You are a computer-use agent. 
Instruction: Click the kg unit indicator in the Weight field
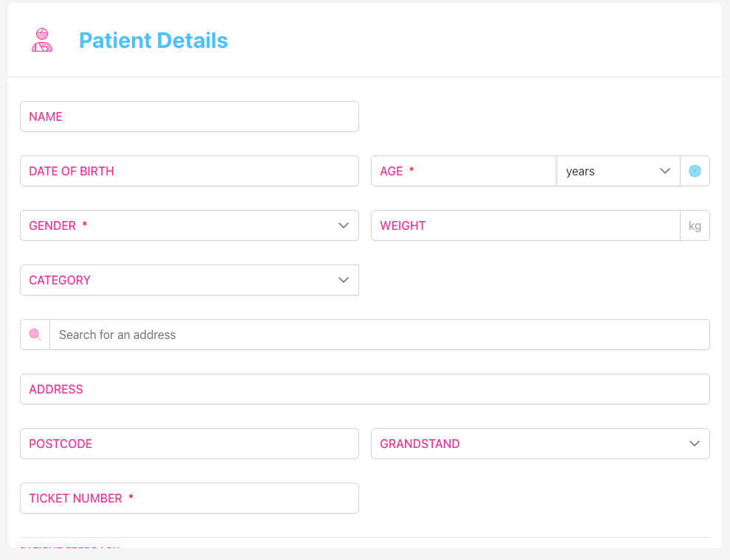click(x=695, y=225)
